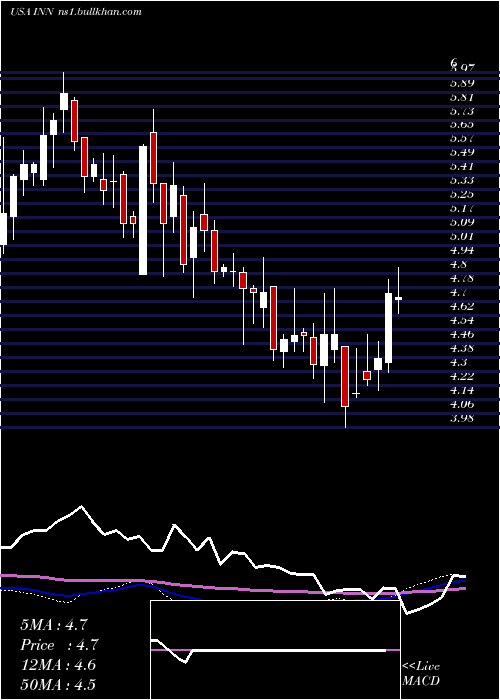Select the 5.41 price level label
The width and height of the screenshot is (500, 700).
coord(462,167)
